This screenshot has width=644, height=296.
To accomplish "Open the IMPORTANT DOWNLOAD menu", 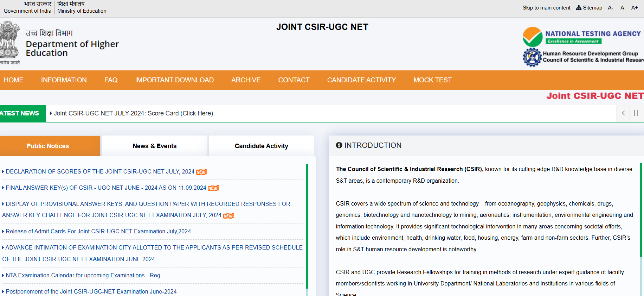I will [174, 80].
